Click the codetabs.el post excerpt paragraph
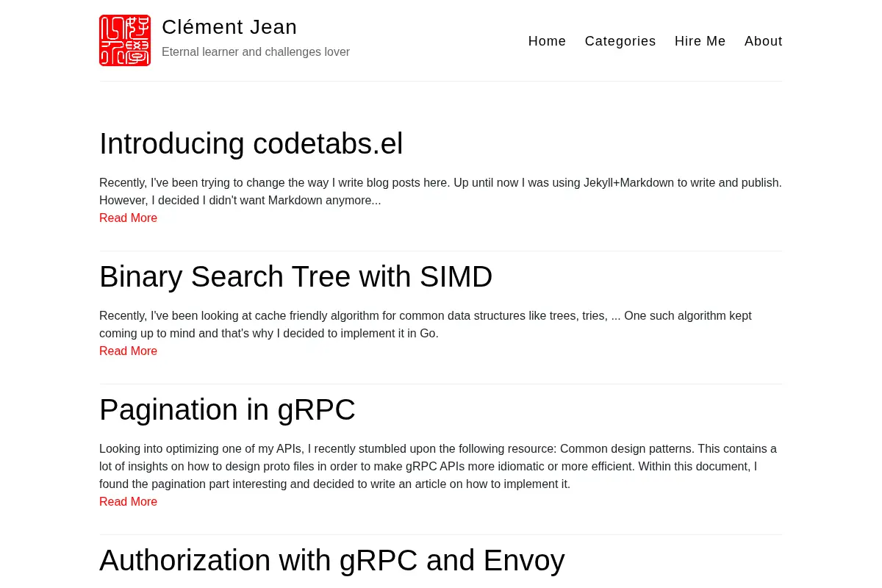 (440, 191)
